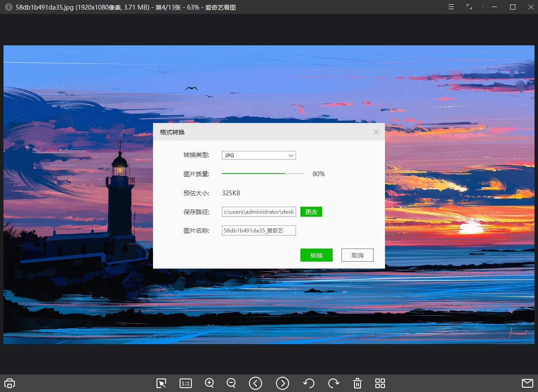
Task: Open the feedback mail icon
Action: [527, 383]
